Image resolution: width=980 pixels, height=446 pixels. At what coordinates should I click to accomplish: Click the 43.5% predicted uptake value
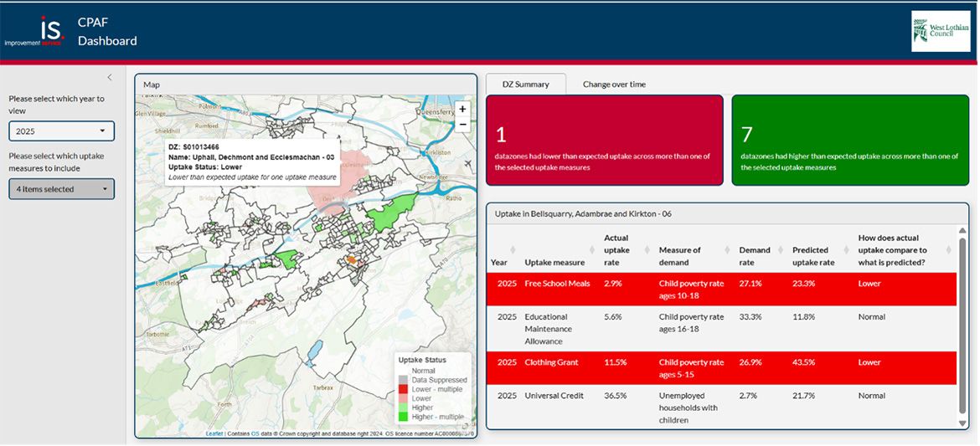click(803, 362)
